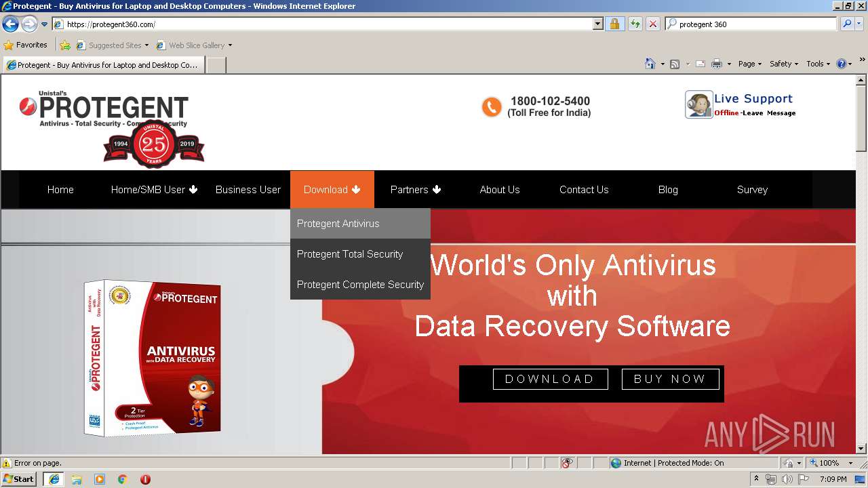Image resolution: width=868 pixels, height=488 pixels.
Task: Open the Favorites star button
Action: click(x=26, y=45)
